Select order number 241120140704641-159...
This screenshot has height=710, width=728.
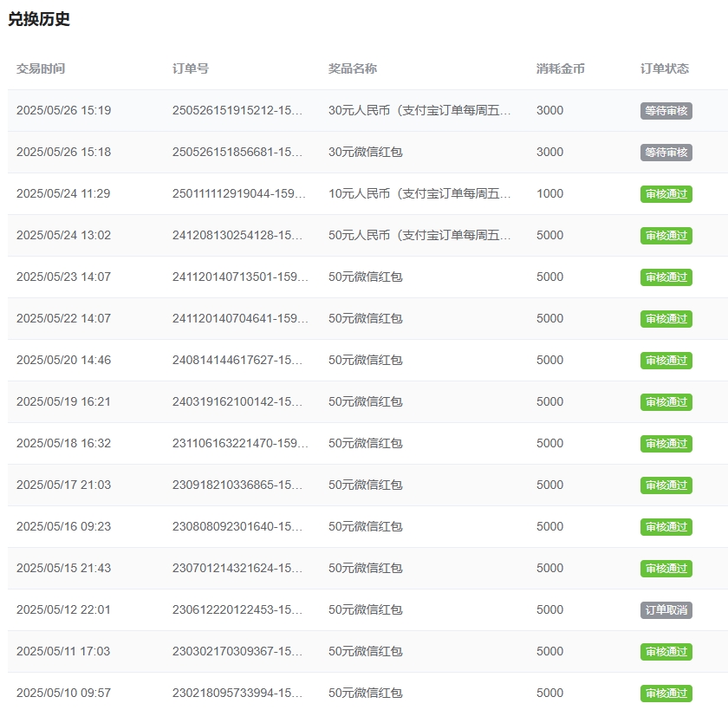(240, 318)
